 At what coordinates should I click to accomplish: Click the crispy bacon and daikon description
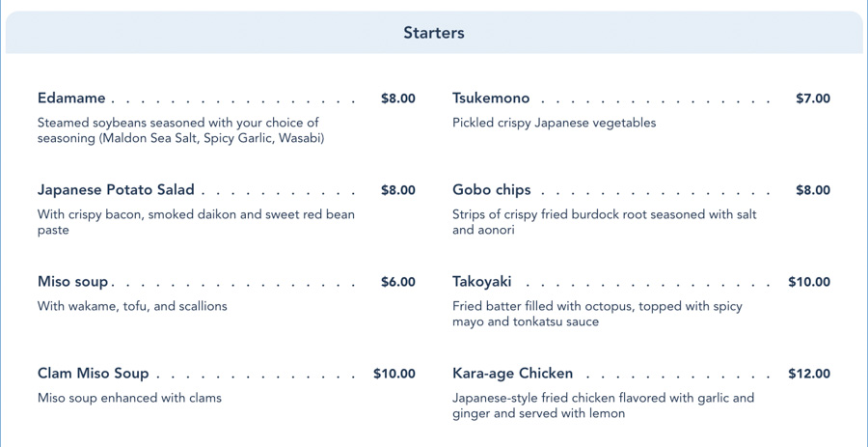point(196,222)
